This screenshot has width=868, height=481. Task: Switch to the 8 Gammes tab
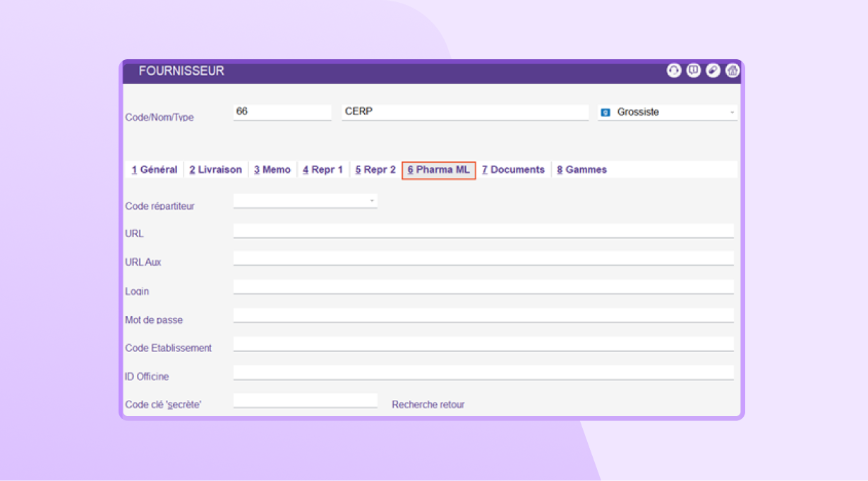coord(582,170)
